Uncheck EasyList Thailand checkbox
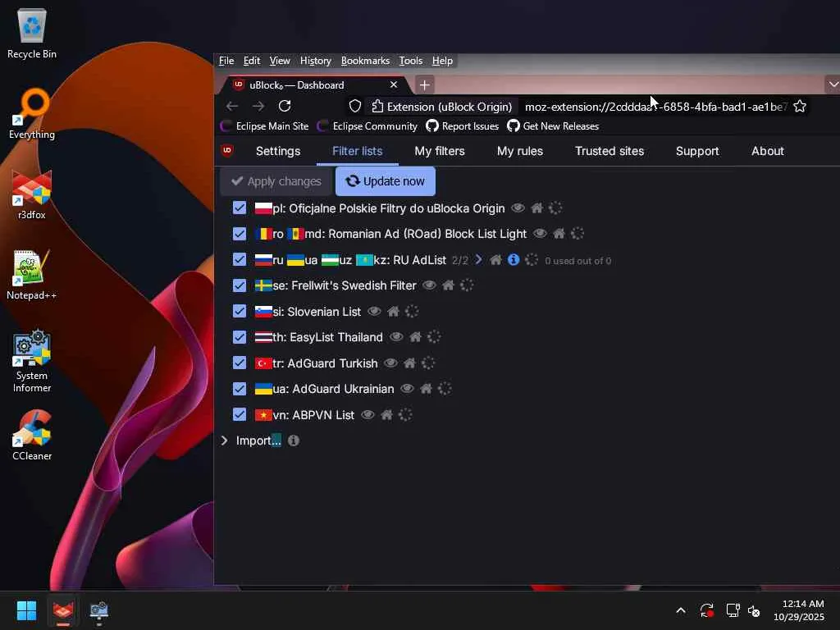This screenshot has height=630, width=840. 240,337
